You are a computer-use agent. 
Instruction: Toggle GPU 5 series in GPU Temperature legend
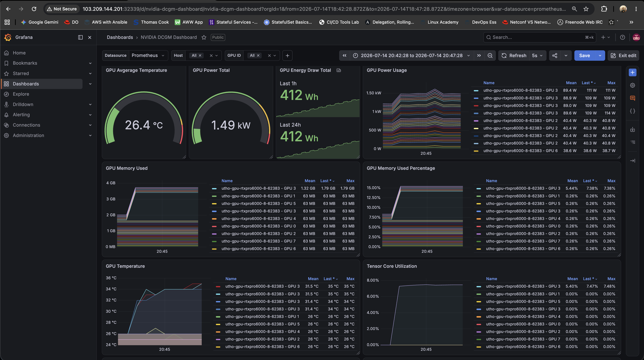click(263, 324)
